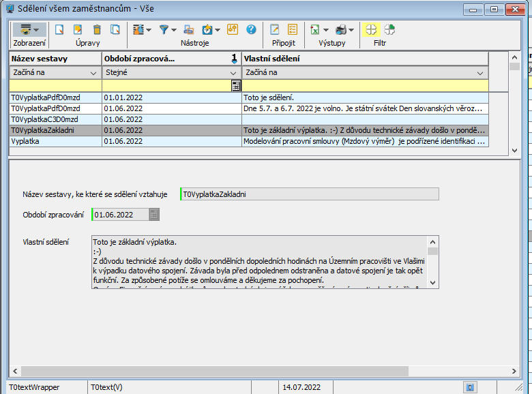Select the 'Vyplatka' row in the table
Image resolution: width=532 pixels, height=394 pixels.
pos(55,142)
